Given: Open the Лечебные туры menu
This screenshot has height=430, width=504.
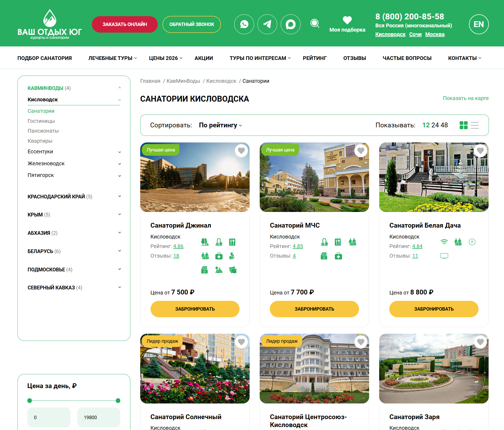Looking at the screenshot, I should click(x=112, y=58).
